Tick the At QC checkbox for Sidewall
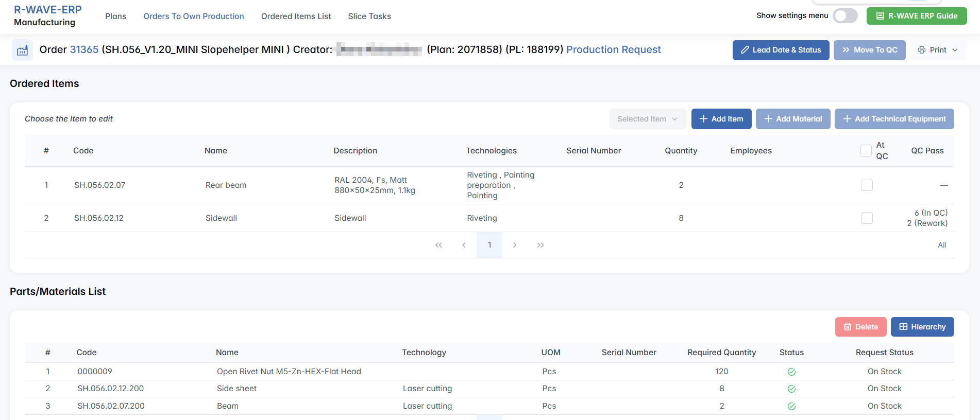Viewport: 980px width, 420px height. pos(867,218)
